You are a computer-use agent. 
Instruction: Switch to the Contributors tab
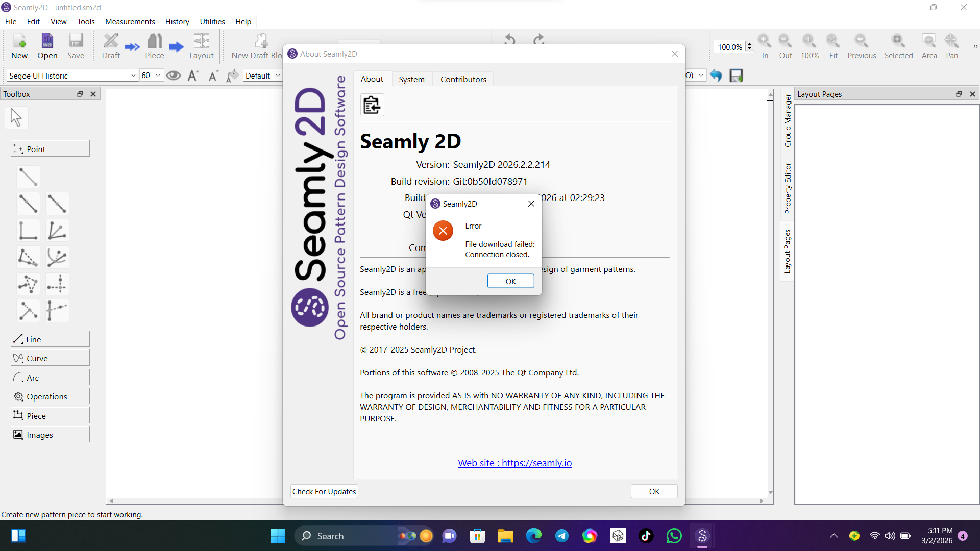click(463, 79)
